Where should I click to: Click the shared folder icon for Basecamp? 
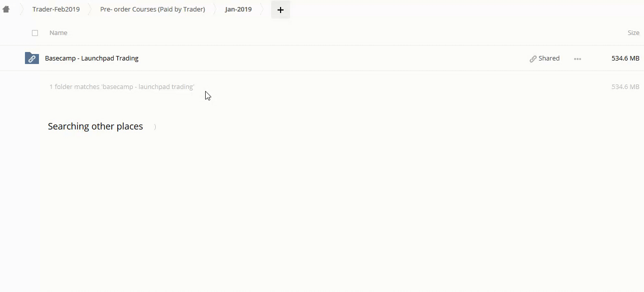32,58
